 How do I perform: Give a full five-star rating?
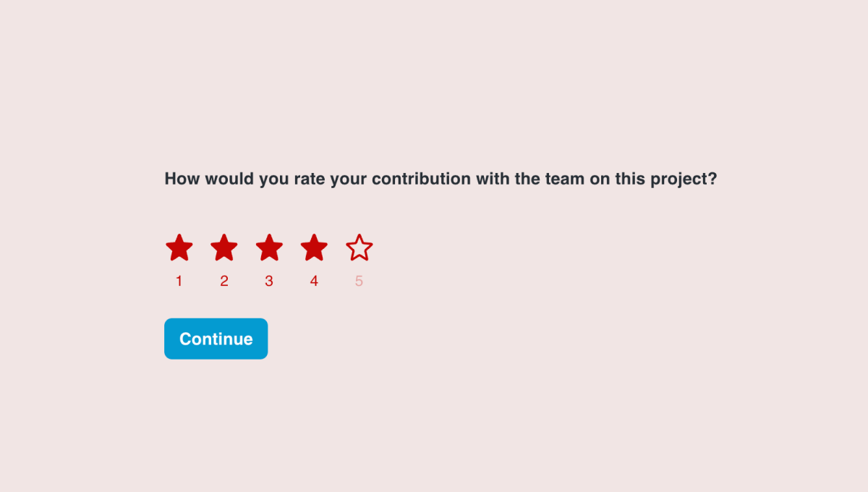pos(359,247)
